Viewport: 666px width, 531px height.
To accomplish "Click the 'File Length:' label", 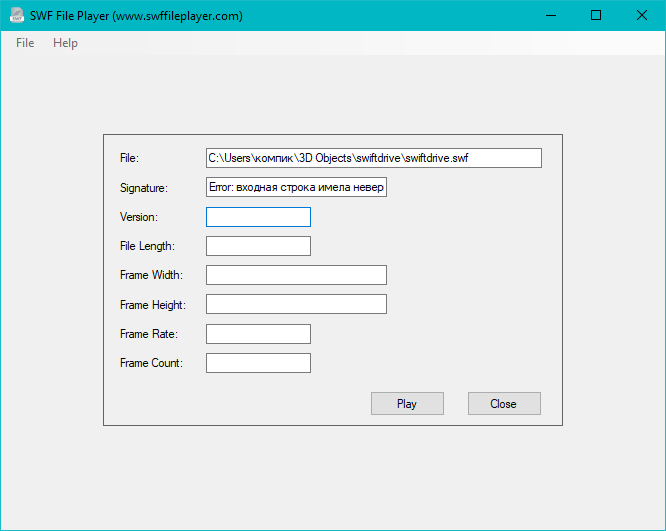I will click(x=147, y=246).
